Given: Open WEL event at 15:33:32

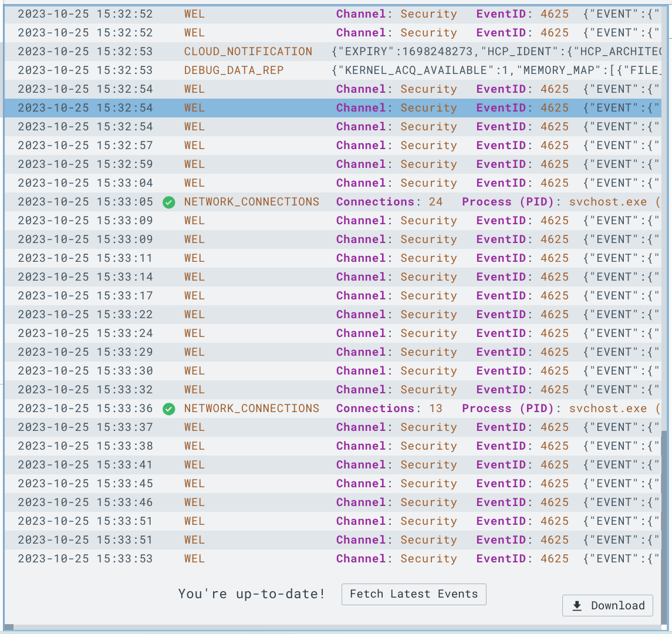Looking at the screenshot, I should pyautogui.click(x=333, y=390).
